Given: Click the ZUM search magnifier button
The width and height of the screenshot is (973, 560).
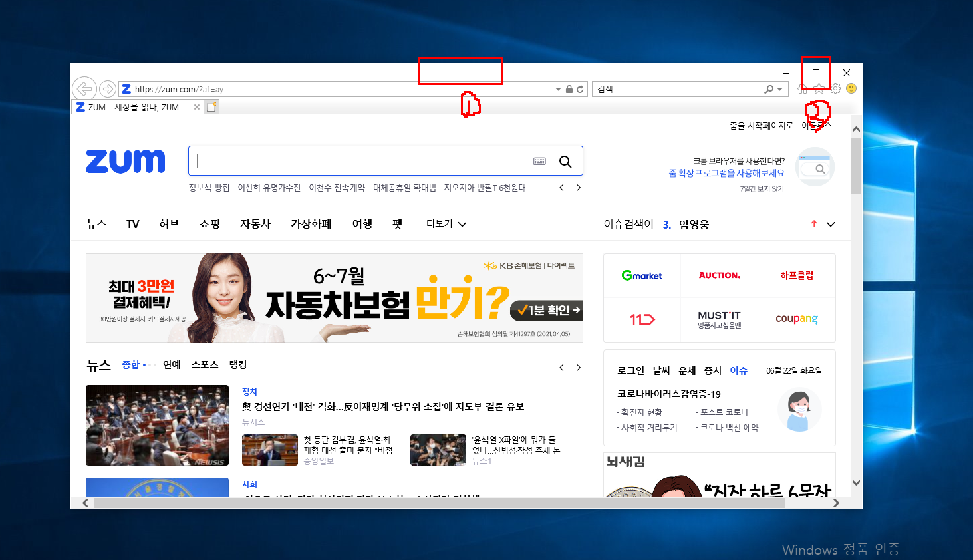Looking at the screenshot, I should (565, 161).
